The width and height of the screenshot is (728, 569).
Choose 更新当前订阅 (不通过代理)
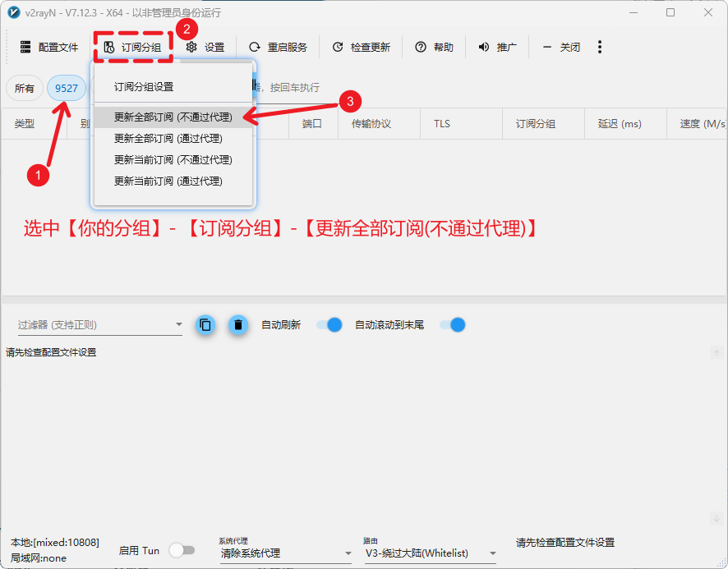[173, 159]
